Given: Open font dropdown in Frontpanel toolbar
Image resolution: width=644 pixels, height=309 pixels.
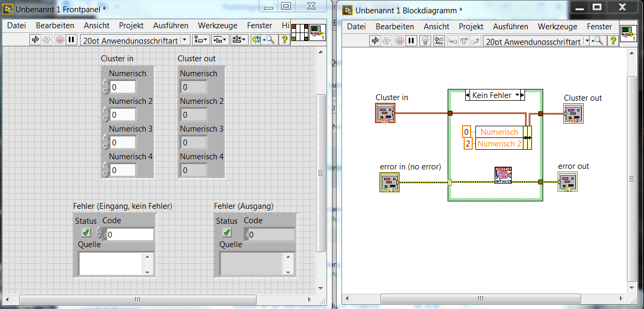Looking at the screenshot, I should pos(185,39).
